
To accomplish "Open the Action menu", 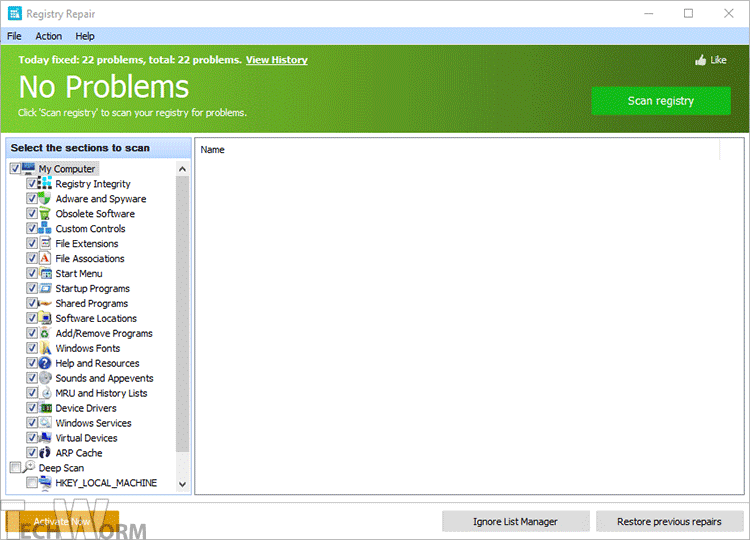I will pos(48,36).
